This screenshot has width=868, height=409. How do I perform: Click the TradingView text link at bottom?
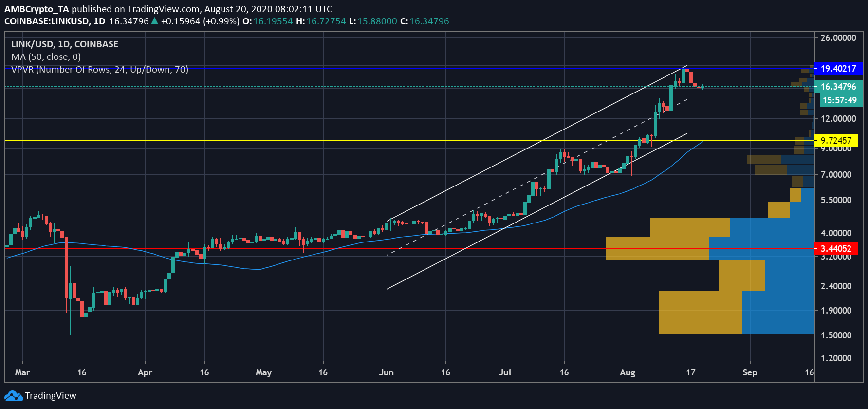(51, 396)
